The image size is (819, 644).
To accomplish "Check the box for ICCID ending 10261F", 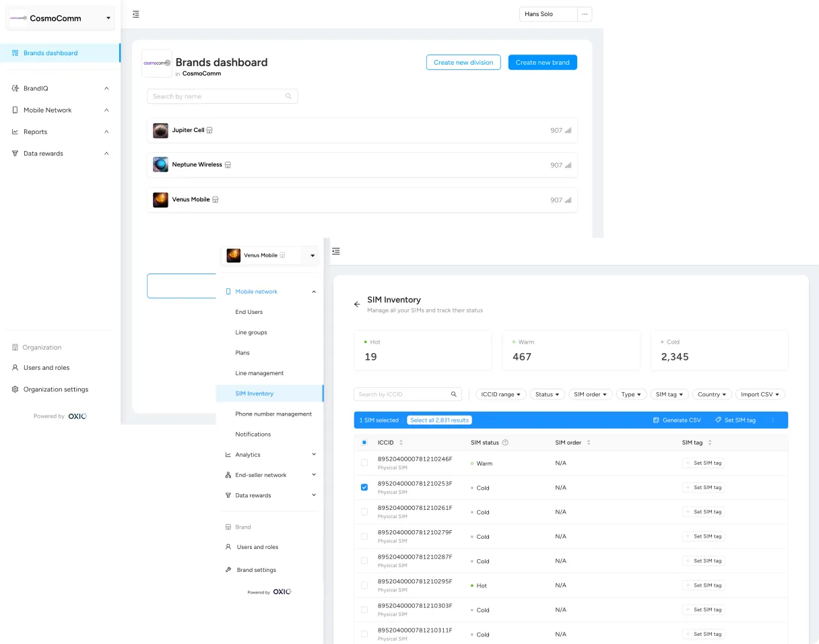I will [364, 512].
